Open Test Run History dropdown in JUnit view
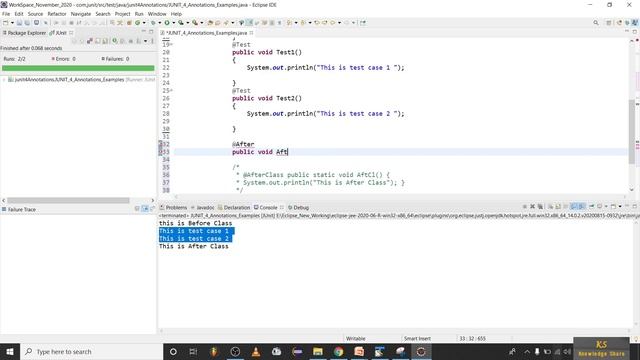Image resolution: width=640 pixels, height=360 pixels. click(x=145, y=41)
